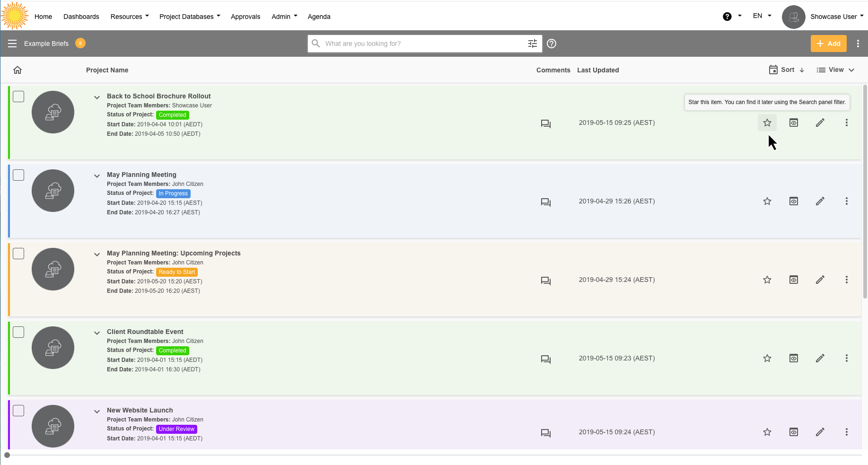
Task: Sort the list using Sort button
Action: tap(787, 70)
